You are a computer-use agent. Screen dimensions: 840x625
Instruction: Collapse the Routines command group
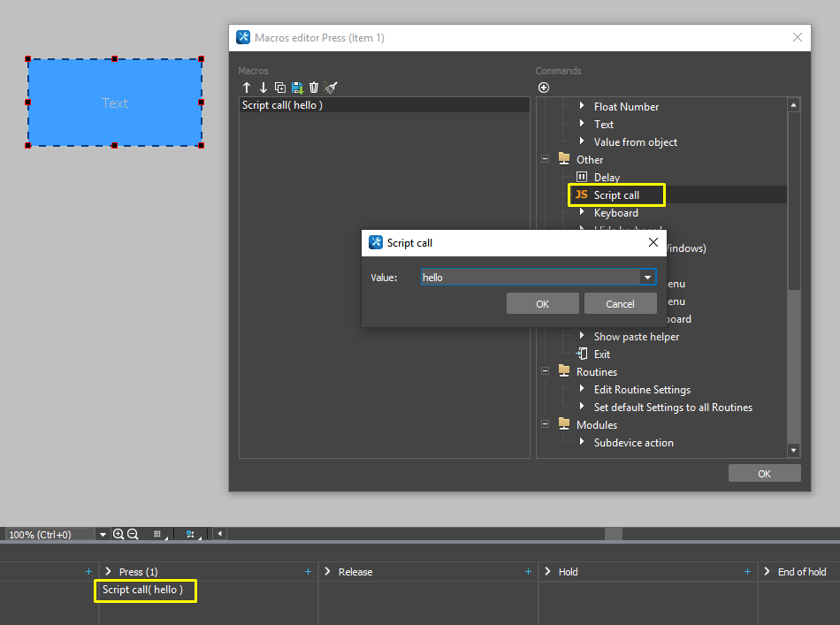(545, 371)
